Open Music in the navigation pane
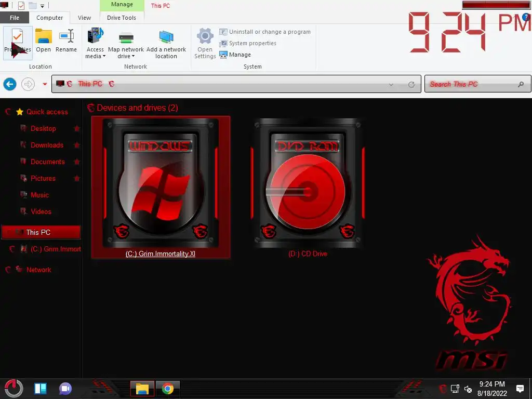 39,195
